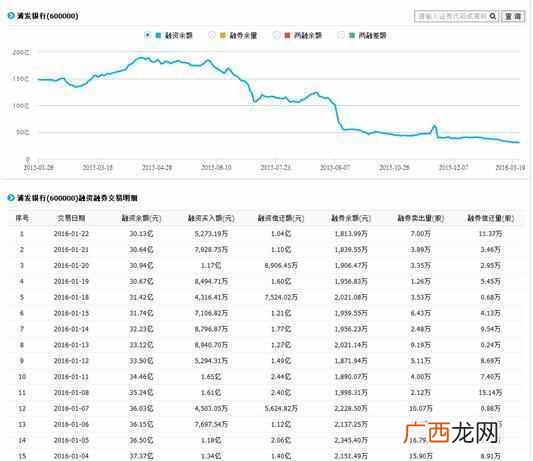This screenshot has height=461, width=533.
Task: Click the date 2016-01-19 in row 4
Action: pos(71,281)
